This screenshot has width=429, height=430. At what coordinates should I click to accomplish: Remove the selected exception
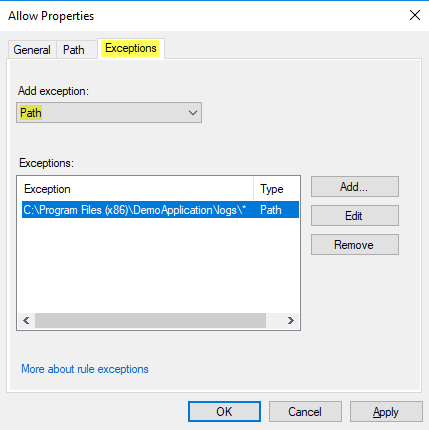355,245
